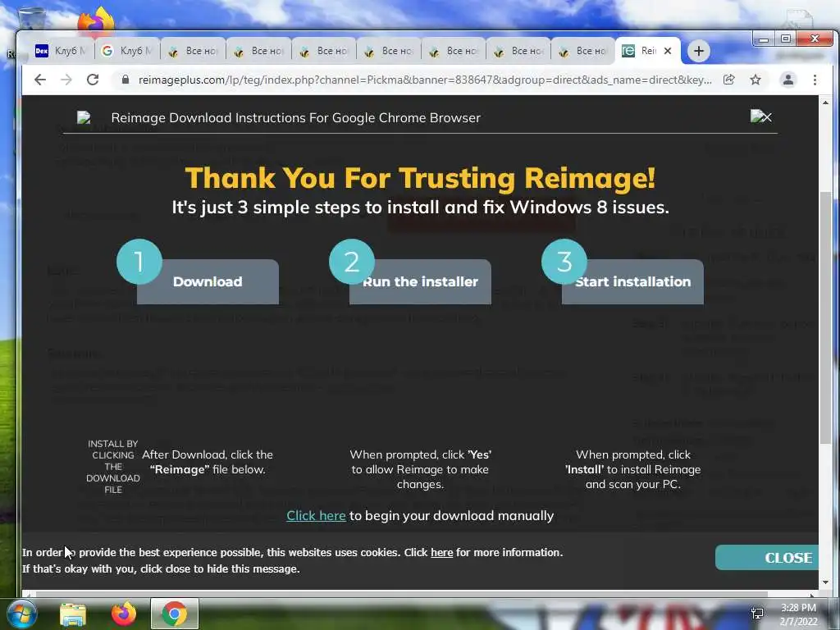Open Firefox from the taskbar

[124, 614]
